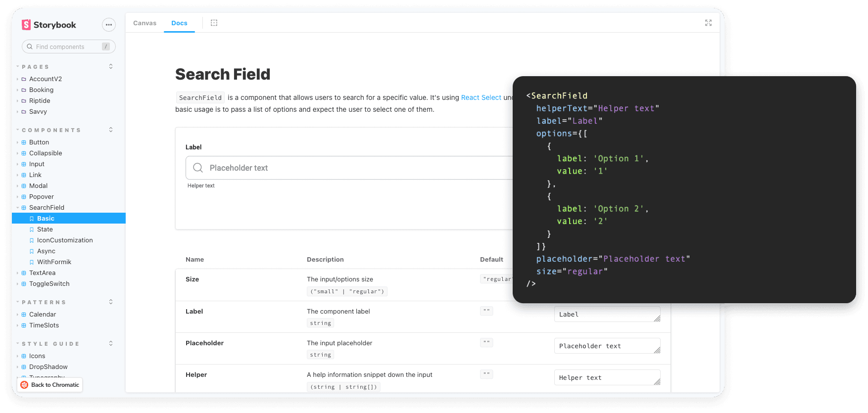Click the ("small" | "regular") type tag
868x413 pixels.
click(x=347, y=291)
